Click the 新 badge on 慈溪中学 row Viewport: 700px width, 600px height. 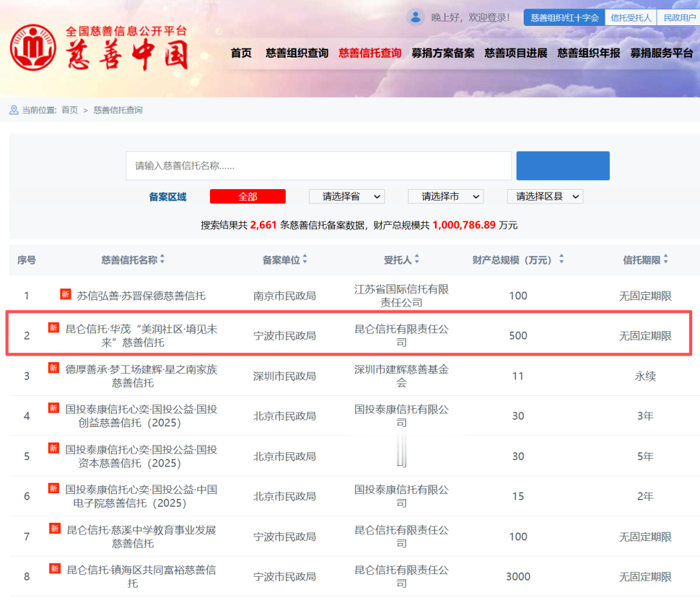(x=55, y=529)
